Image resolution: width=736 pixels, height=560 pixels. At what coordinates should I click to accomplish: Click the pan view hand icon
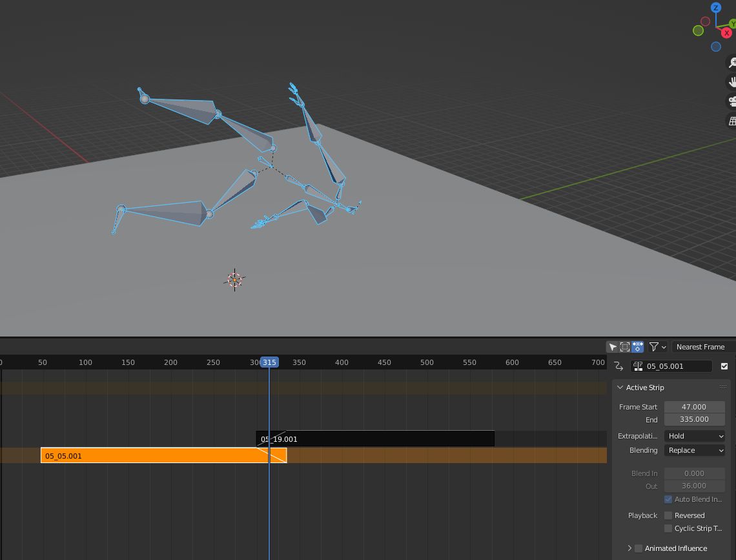(731, 81)
